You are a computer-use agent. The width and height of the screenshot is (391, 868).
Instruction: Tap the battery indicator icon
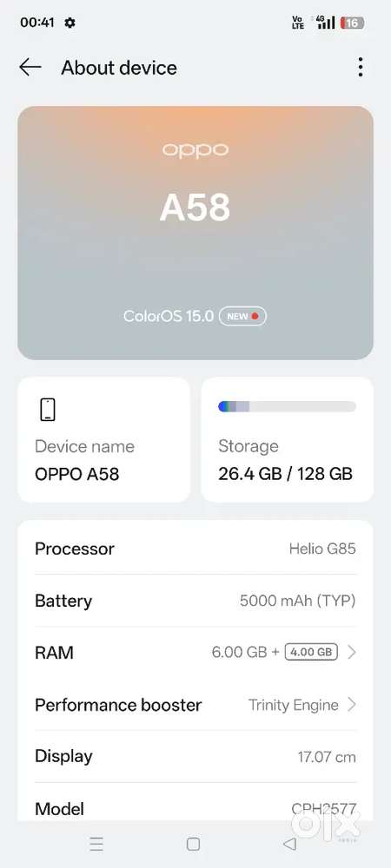tap(353, 23)
